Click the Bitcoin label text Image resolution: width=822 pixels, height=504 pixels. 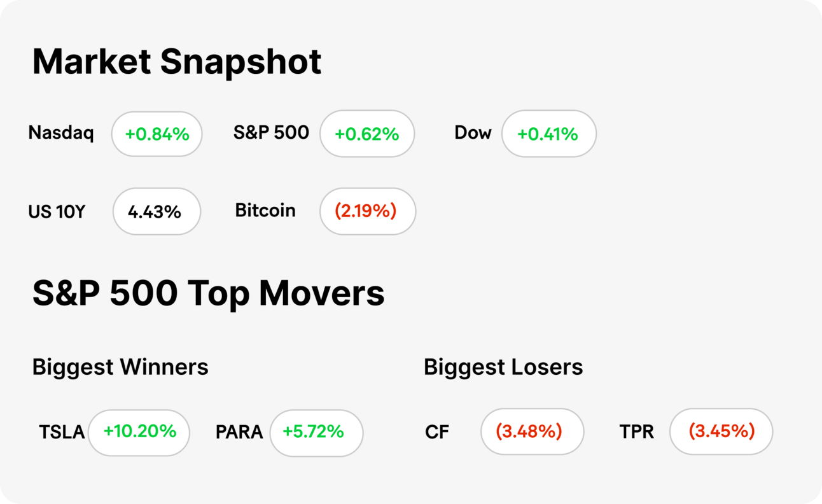[265, 211]
